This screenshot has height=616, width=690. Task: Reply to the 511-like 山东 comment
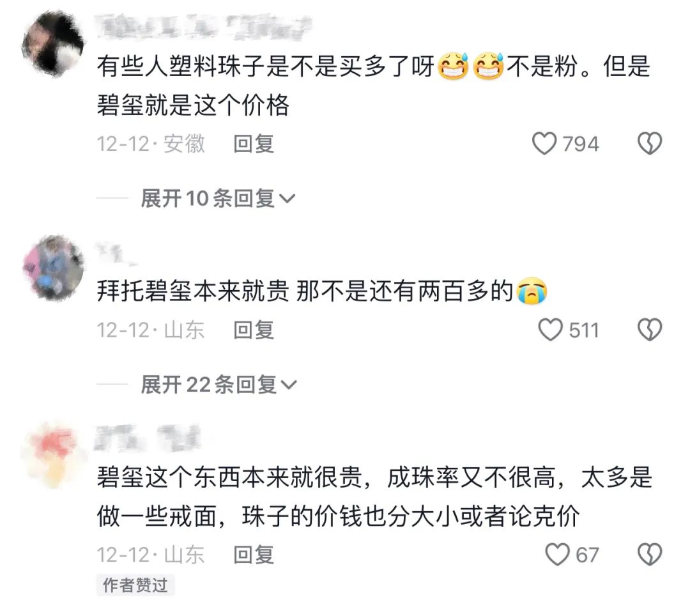(254, 330)
